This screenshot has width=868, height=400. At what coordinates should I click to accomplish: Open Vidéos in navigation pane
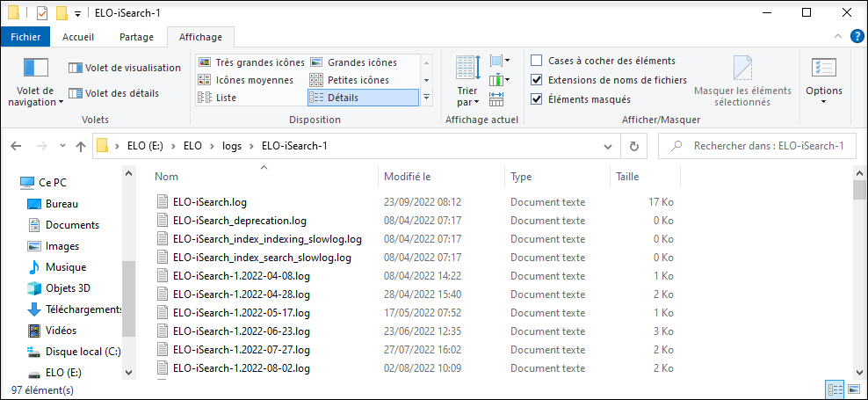(x=52, y=331)
